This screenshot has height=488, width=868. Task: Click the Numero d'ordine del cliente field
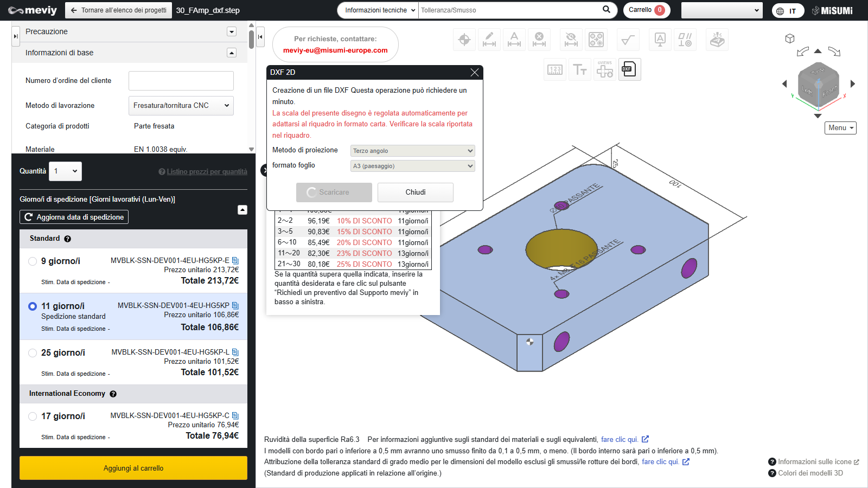(x=181, y=81)
